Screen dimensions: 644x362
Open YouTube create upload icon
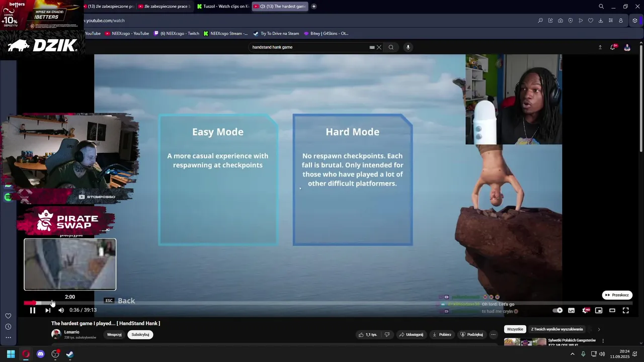[600, 47]
